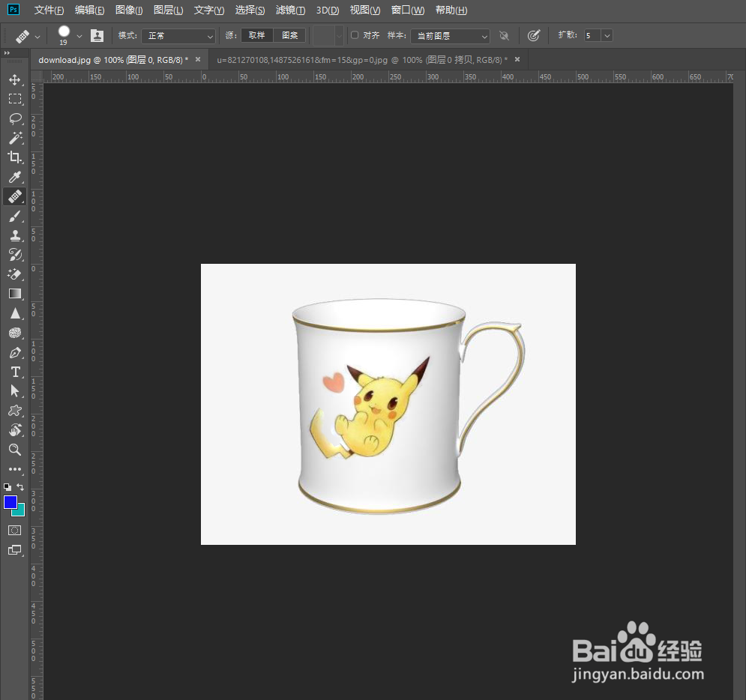Image resolution: width=746 pixels, height=700 pixels.
Task: Select the Pen tool
Action: 15,352
